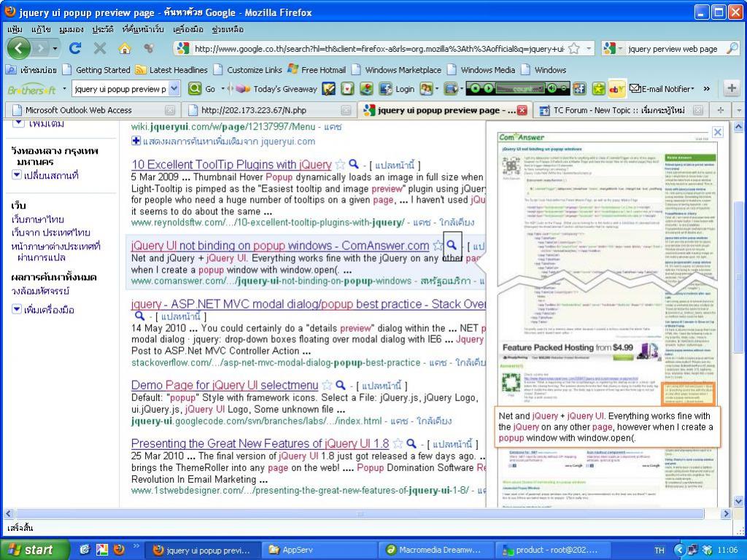Image resolution: width=747 pixels, height=560 pixels.
Task: Star the 10 Excellent ToolTip Plugins result
Action: 340,165
